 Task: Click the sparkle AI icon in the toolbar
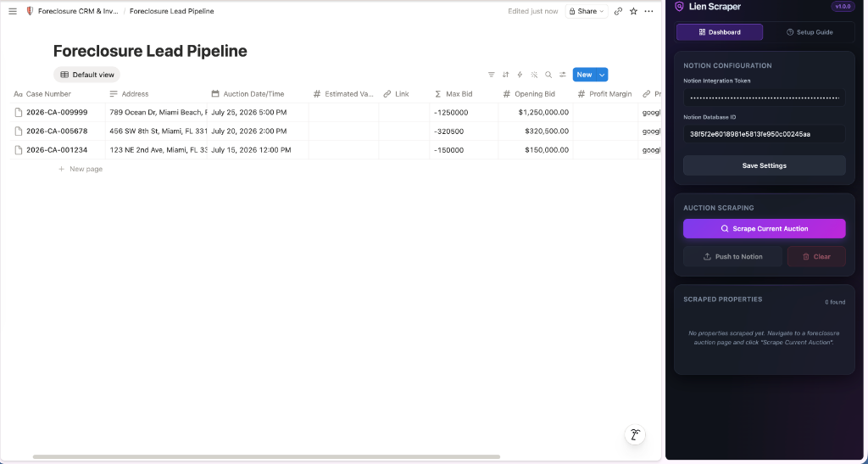[x=534, y=75]
